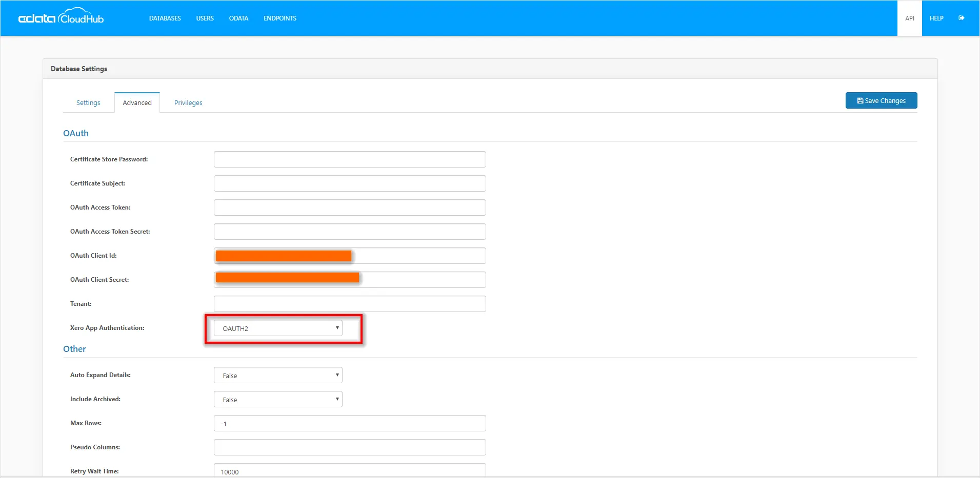Click the save disk icon on Save Changes
The height and width of the screenshot is (478, 980).
click(x=860, y=100)
